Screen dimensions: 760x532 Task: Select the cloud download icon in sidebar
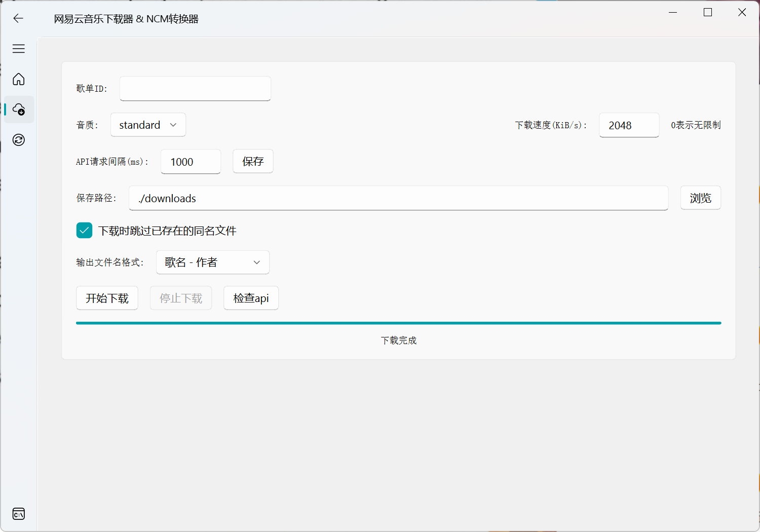(x=18, y=109)
